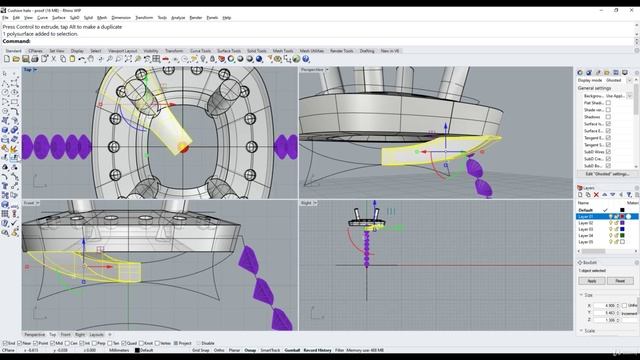Click the Undo arrow icon
This screenshot has width=640, height=360.
82,59
